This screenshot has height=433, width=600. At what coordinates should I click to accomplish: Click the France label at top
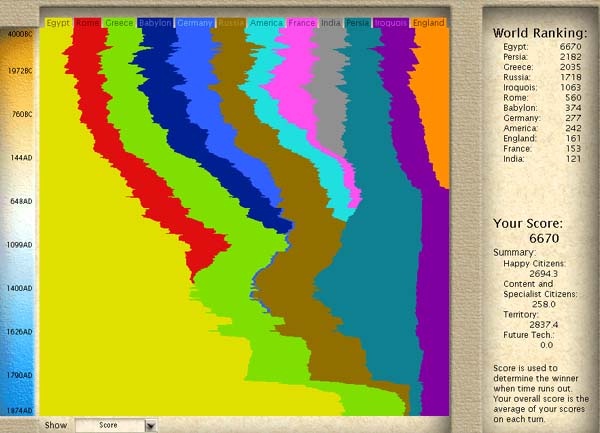tap(301, 22)
